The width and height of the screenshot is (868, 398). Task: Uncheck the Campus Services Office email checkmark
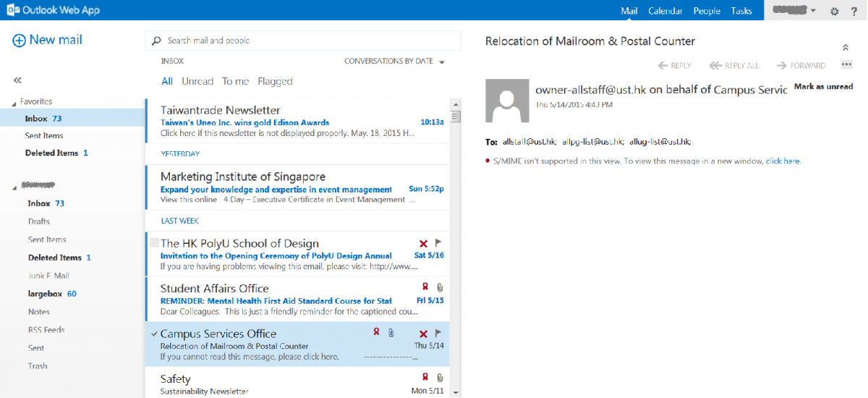pos(154,334)
